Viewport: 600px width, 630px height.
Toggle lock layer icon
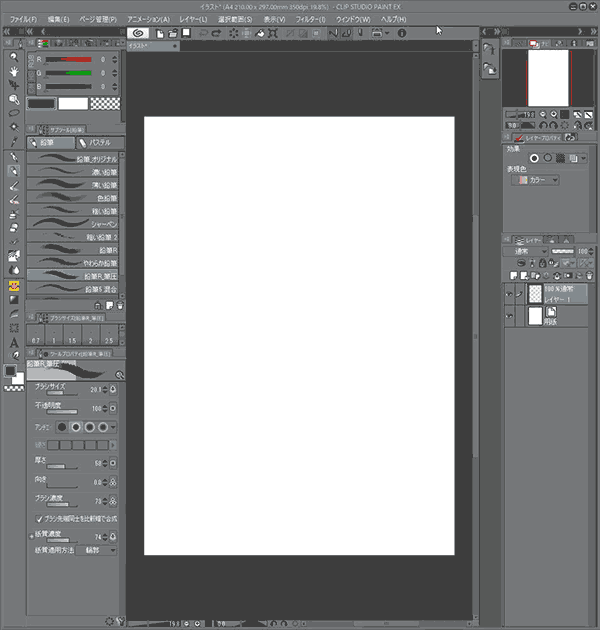tap(543, 263)
